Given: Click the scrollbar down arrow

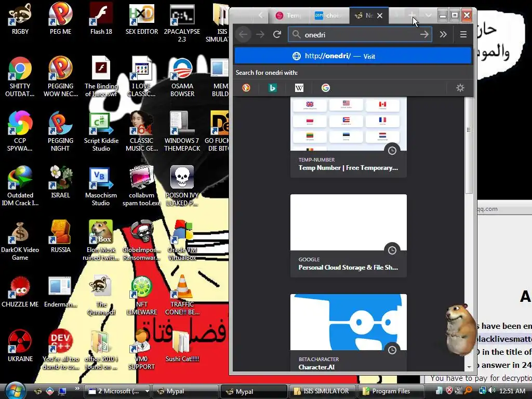Looking at the screenshot, I should point(469,367).
